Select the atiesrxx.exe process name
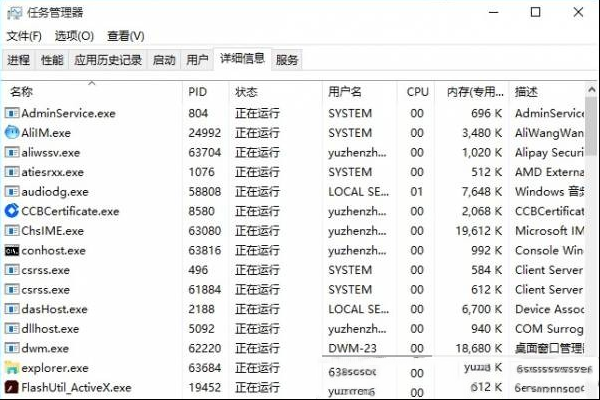Image resolution: width=600 pixels, height=400 pixels. pyautogui.click(x=52, y=172)
